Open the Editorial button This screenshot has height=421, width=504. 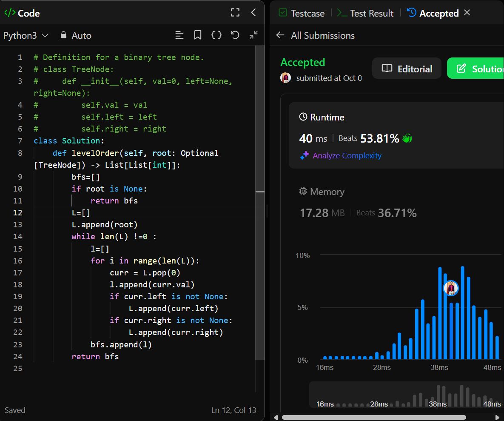[x=407, y=69]
